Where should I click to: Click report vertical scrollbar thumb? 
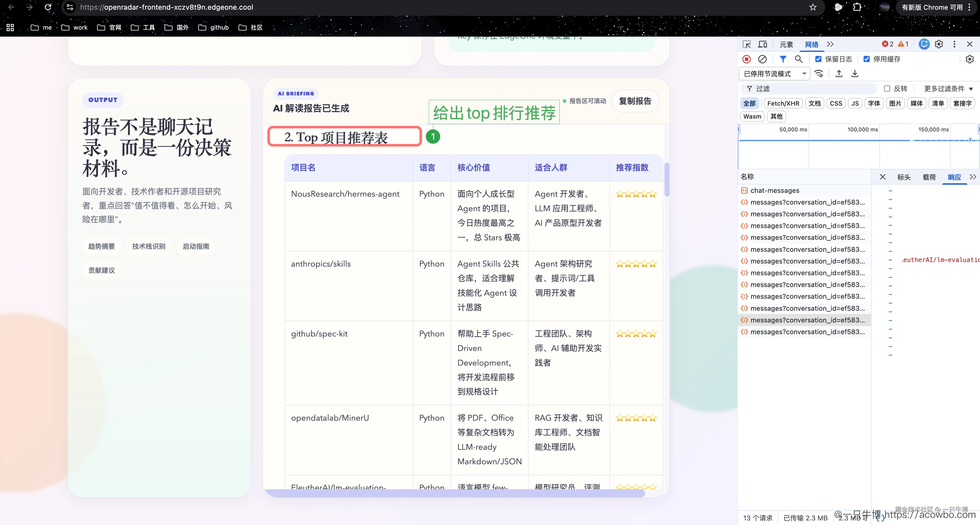tap(666, 180)
